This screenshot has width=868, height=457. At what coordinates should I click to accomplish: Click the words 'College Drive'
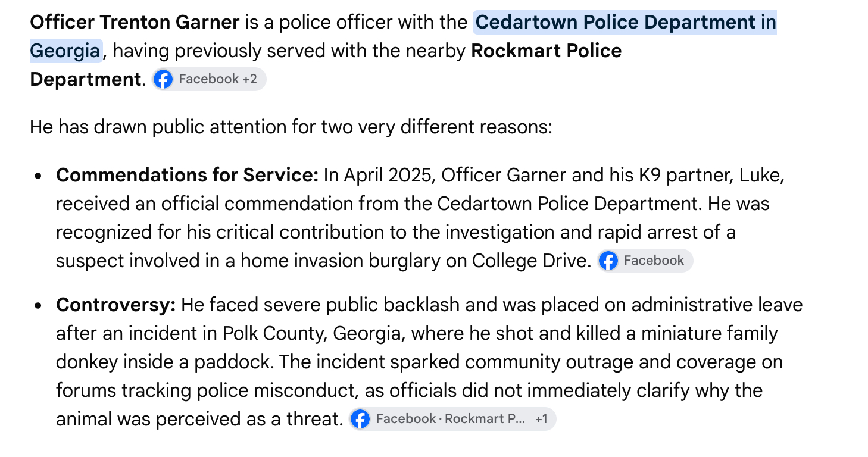tap(530, 261)
